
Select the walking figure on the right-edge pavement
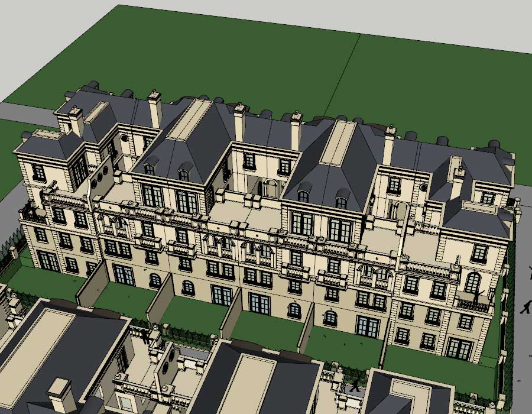[525, 308]
